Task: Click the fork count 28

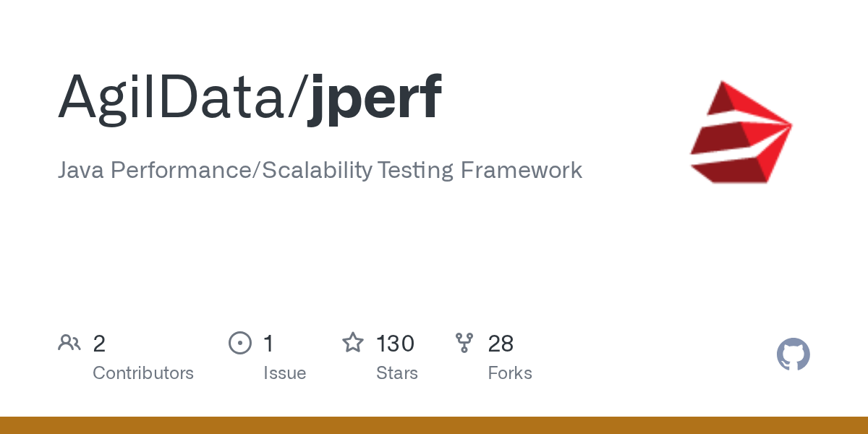Action: pos(501,344)
